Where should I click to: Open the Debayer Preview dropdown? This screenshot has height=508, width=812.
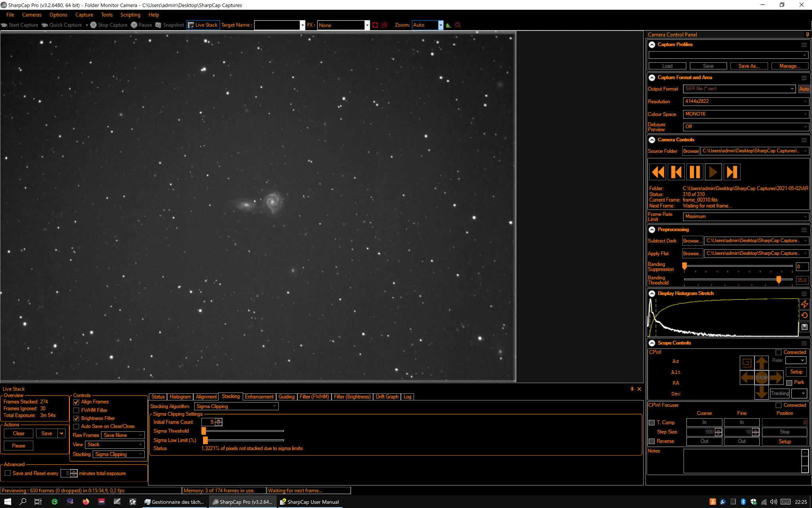[x=746, y=127]
